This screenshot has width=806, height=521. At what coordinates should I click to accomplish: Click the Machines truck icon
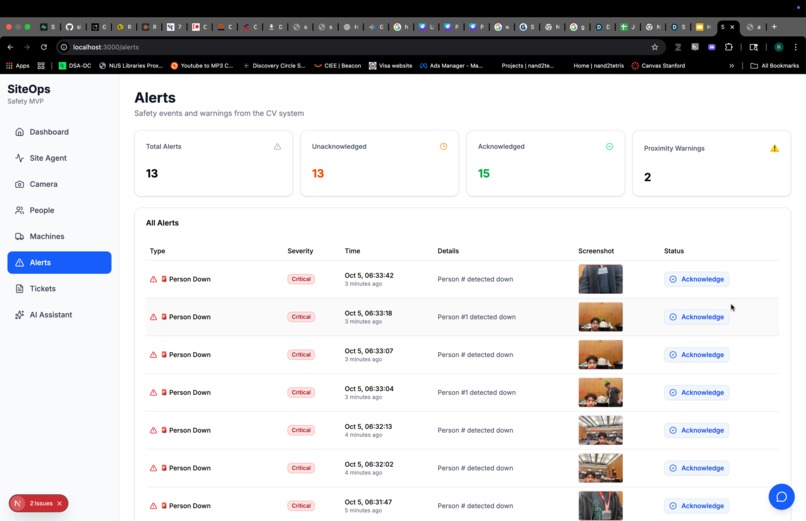20,236
